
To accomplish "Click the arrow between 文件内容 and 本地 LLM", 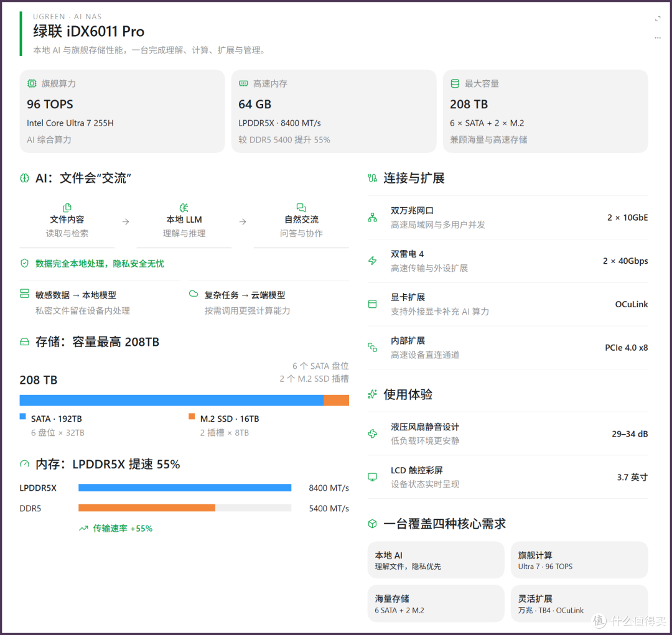I will click(126, 221).
